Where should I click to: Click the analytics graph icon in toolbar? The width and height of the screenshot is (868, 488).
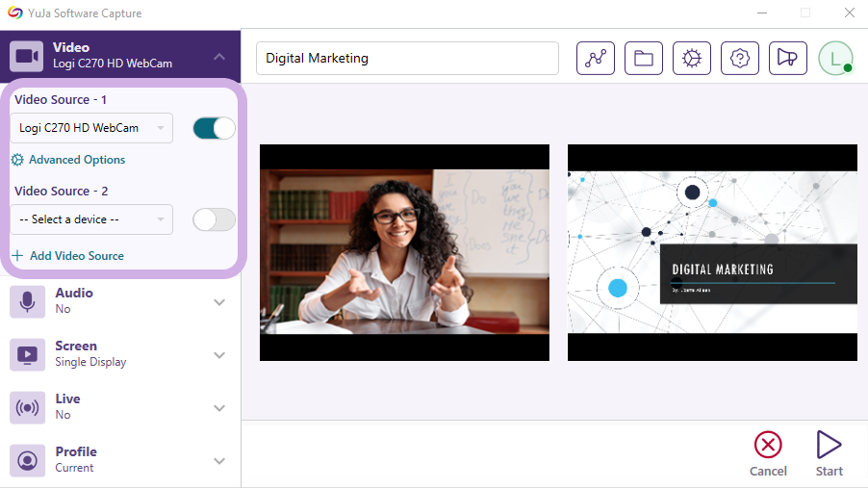(595, 58)
